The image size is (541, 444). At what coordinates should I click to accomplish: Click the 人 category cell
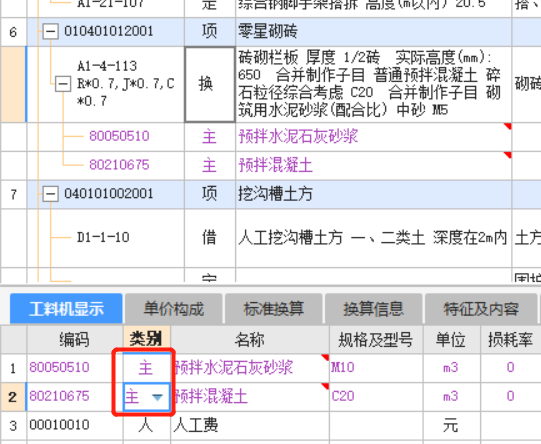click(146, 425)
